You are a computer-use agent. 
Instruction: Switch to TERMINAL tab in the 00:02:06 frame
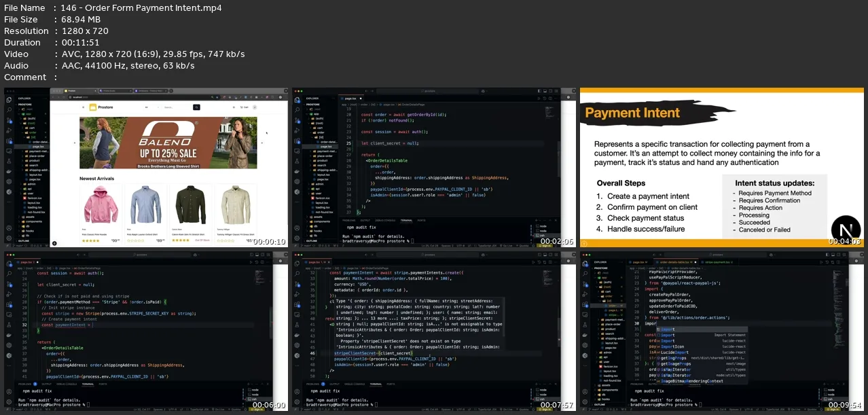coord(406,220)
